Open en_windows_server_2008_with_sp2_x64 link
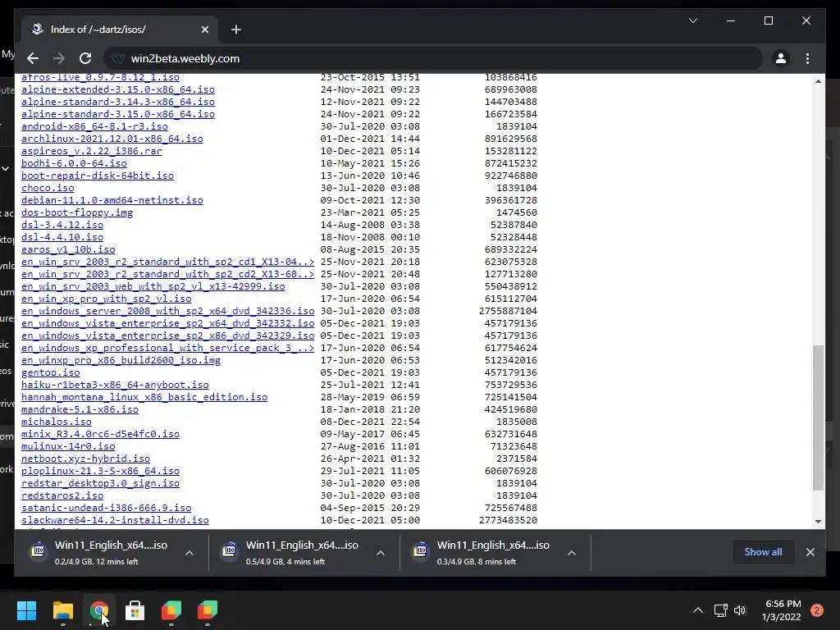Viewport: 840px width, 630px height. point(167,311)
